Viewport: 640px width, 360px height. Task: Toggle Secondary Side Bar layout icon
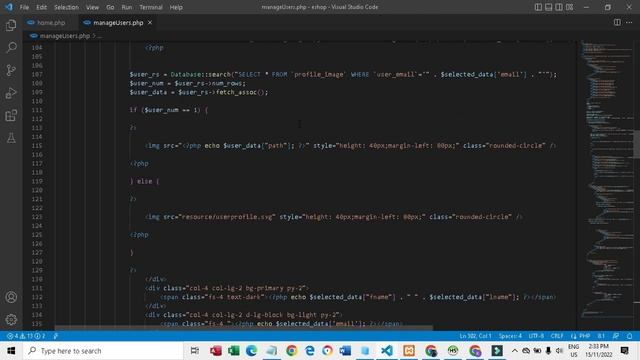tap(559, 7)
